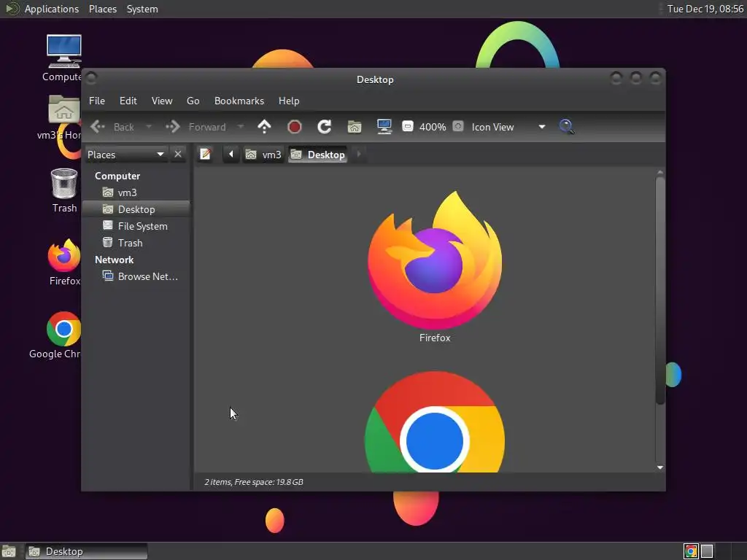Open the Go menu
The image size is (747, 560).
click(193, 101)
